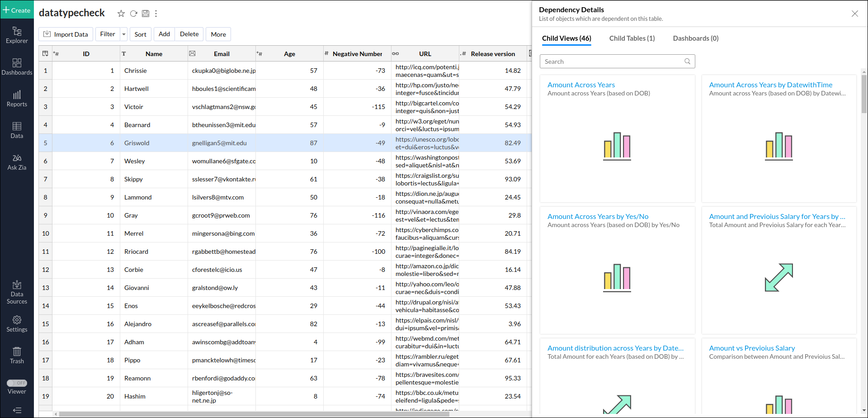868x418 pixels.
Task: Refresh the table using the reload icon
Action: (x=133, y=14)
